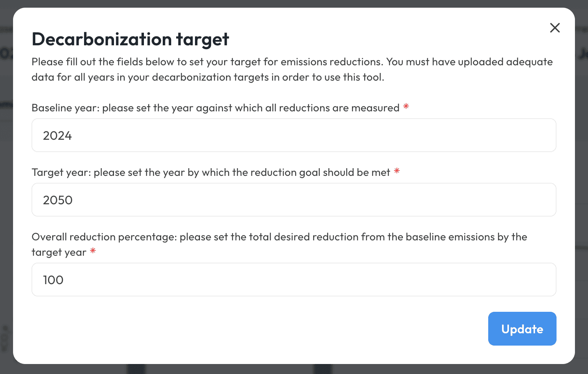Click the 100 percentage value

point(53,280)
